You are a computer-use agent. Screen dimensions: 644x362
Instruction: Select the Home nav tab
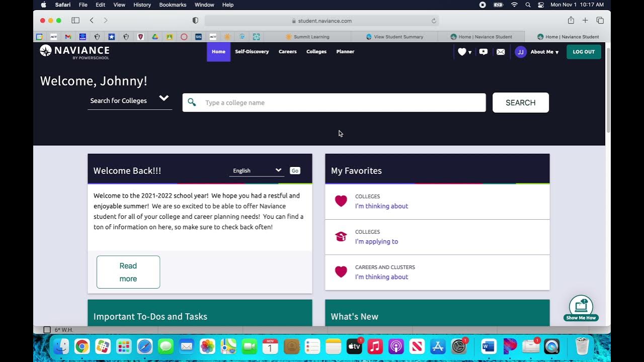coord(218,52)
